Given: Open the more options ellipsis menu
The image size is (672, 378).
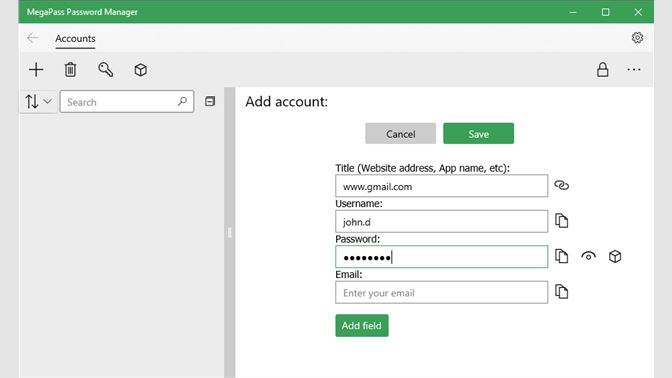Looking at the screenshot, I should click(x=634, y=69).
